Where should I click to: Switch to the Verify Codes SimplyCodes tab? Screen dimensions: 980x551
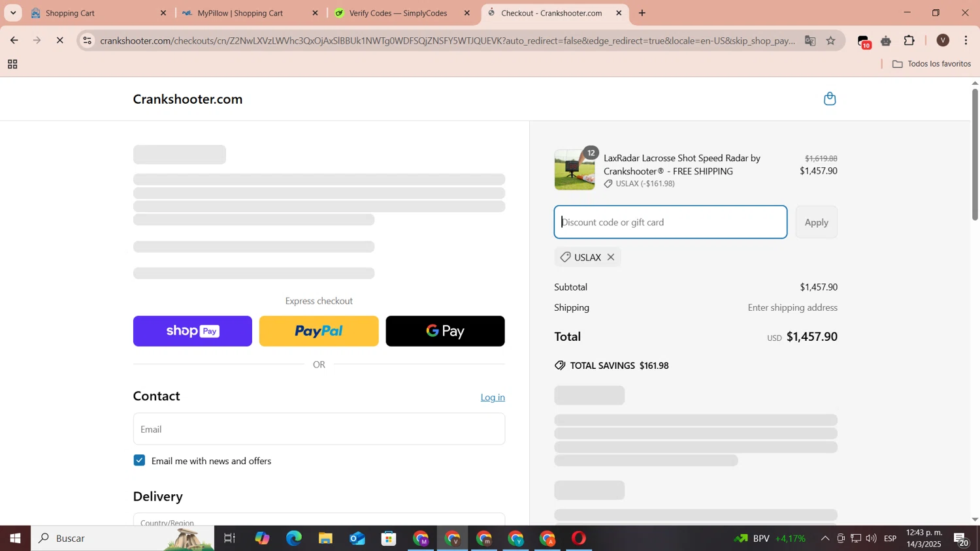coord(402,13)
